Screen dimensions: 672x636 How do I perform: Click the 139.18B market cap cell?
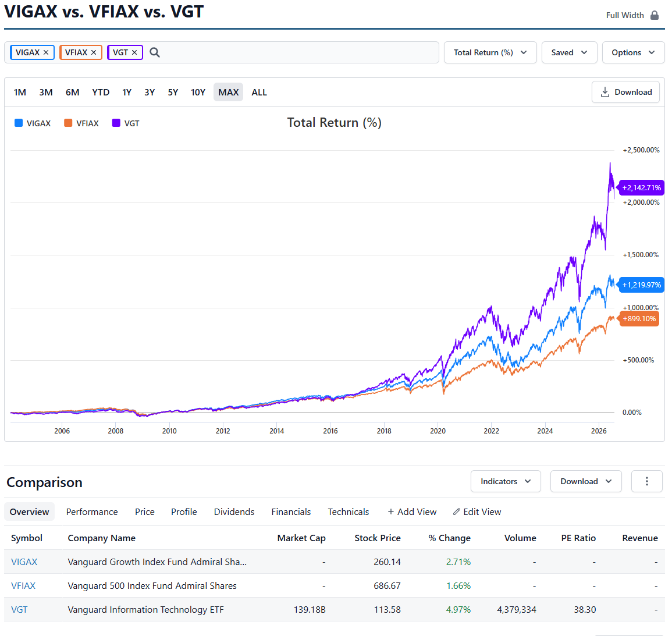[x=310, y=609]
